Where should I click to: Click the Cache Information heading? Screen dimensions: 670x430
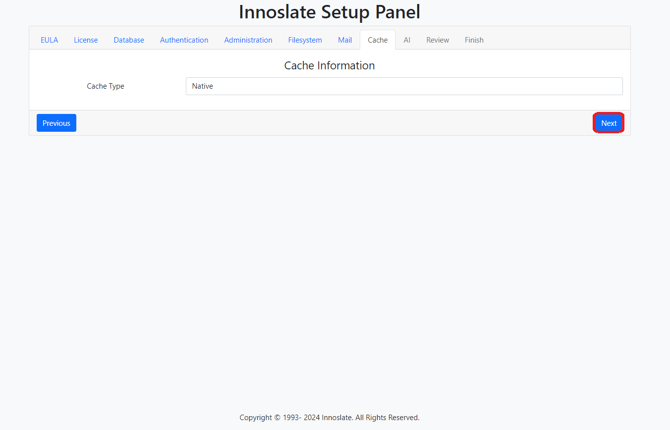[x=329, y=65]
